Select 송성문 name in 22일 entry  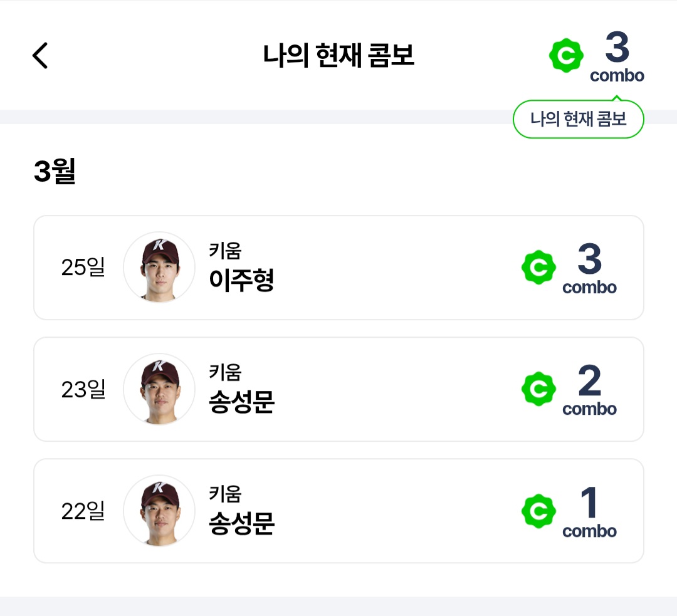point(241,525)
